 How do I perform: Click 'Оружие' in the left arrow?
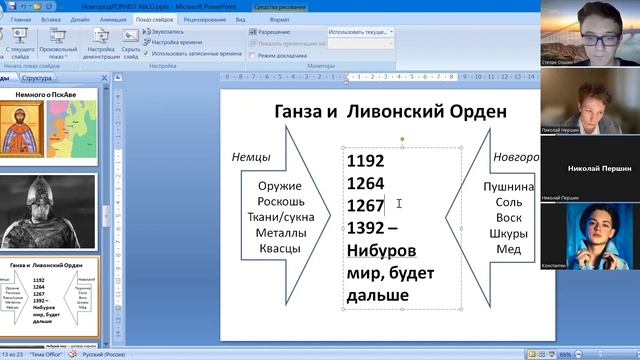tap(280, 186)
